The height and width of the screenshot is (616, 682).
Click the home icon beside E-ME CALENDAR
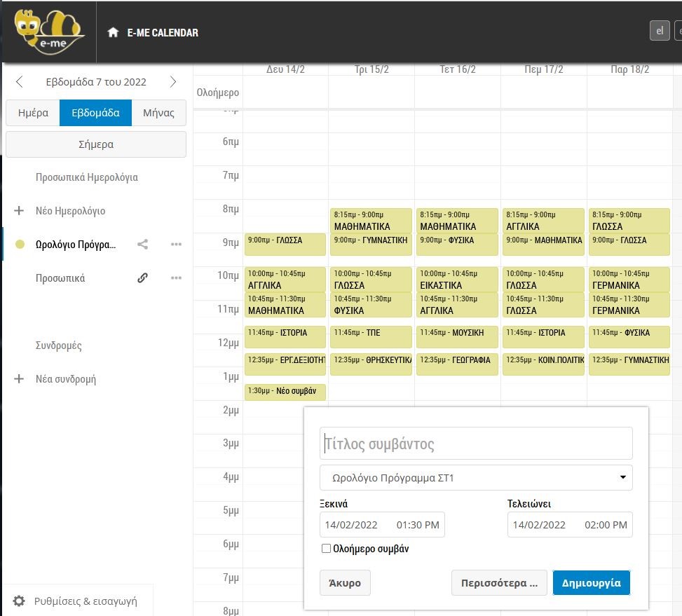click(113, 32)
